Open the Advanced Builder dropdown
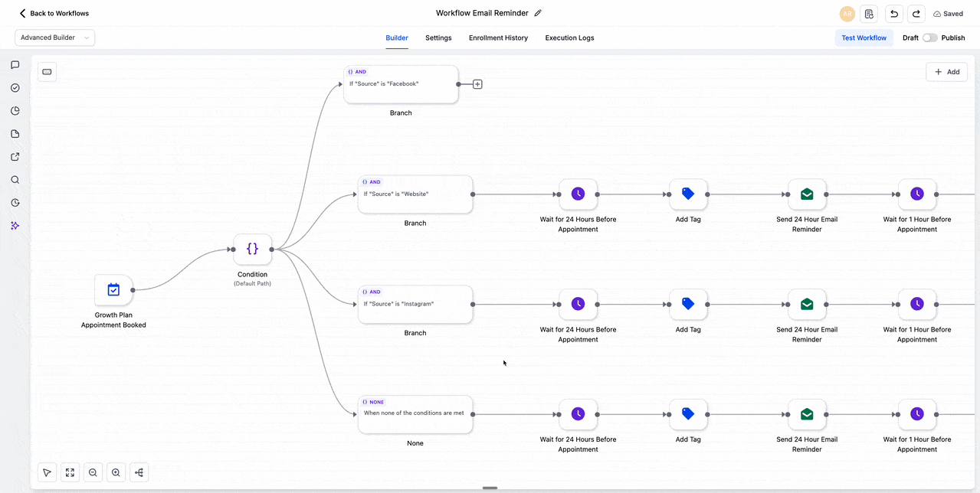980x493 pixels. click(54, 38)
